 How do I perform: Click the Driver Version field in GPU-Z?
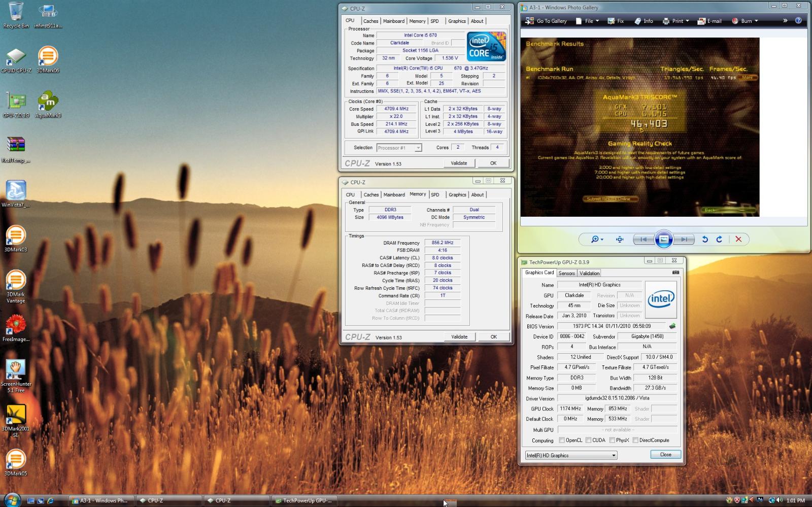(x=617, y=398)
